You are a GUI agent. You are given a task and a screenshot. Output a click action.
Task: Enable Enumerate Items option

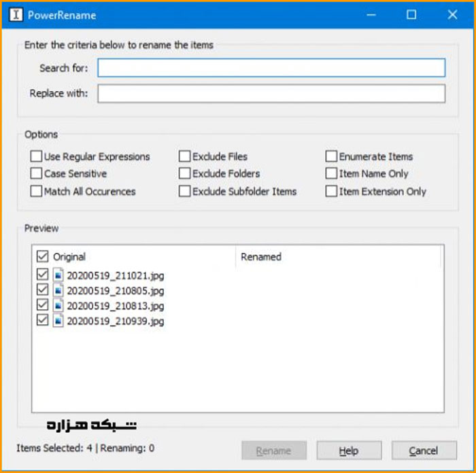tap(331, 156)
